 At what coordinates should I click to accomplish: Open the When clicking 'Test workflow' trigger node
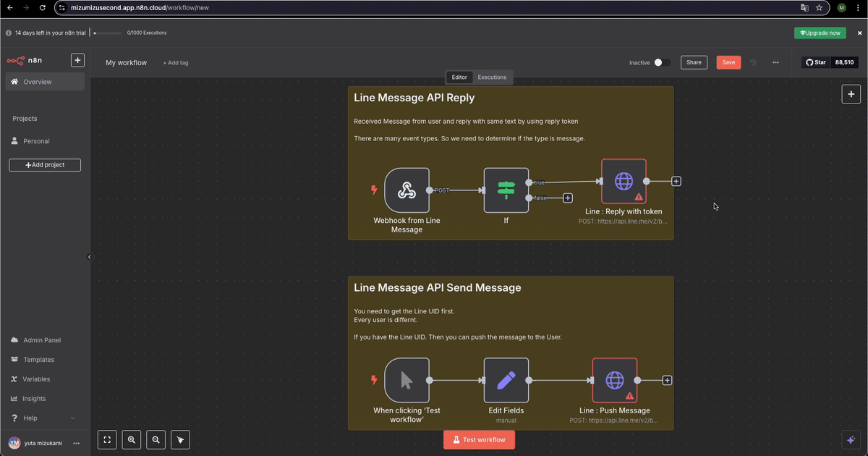coord(407,380)
